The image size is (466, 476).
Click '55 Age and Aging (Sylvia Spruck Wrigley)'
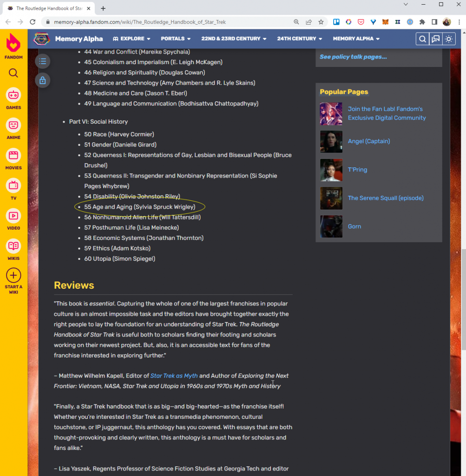pyautogui.click(x=139, y=207)
